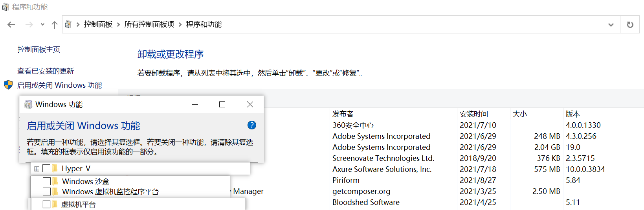
Task: Select the Windows 虚拟机监控程序平台 label
Action: [x=110, y=192]
